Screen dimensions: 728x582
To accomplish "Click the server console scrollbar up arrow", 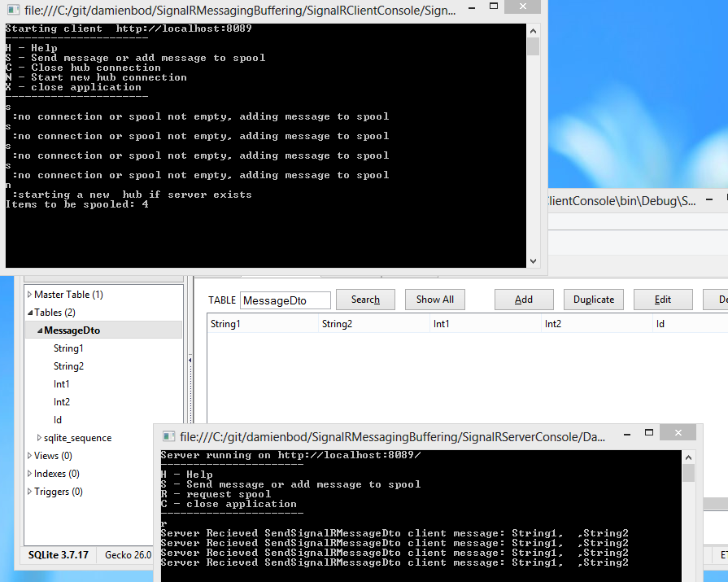I will 688,457.
